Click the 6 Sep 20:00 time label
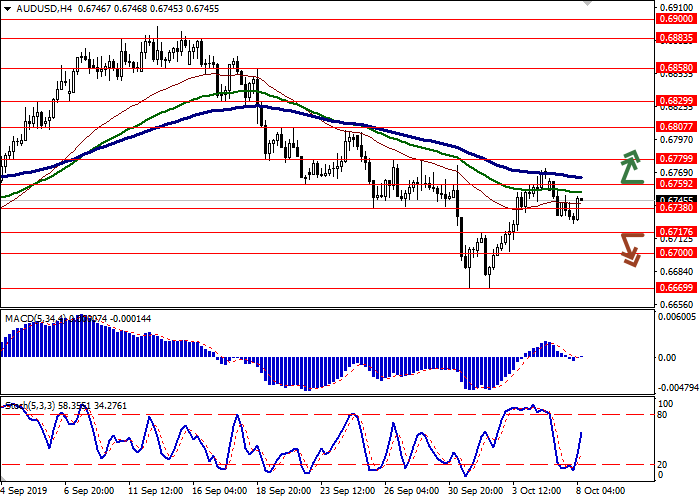Viewport: 700px width, 500px height. [88, 492]
